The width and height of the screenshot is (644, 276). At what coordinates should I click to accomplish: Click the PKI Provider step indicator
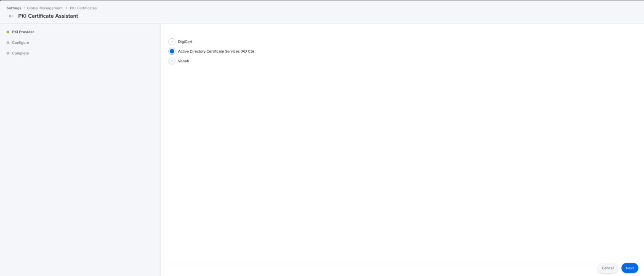pos(21,32)
